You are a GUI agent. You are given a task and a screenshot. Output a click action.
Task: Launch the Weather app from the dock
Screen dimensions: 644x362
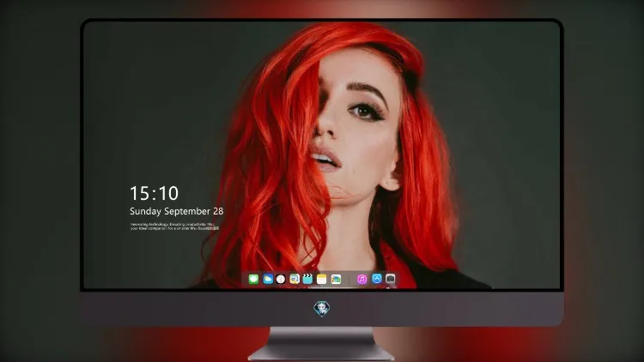tap(268, 280)
